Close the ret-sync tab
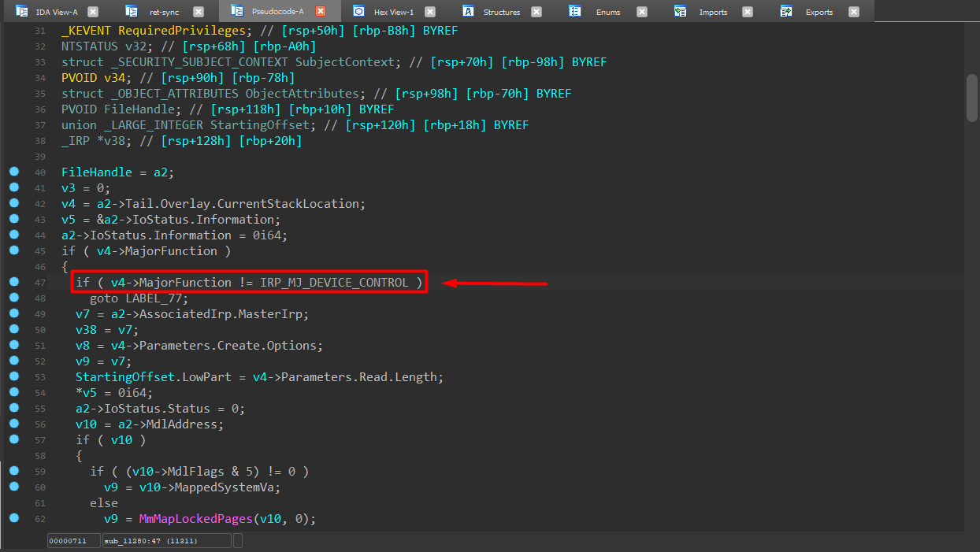Screen dimensions: 980x552 pos(198,12)
